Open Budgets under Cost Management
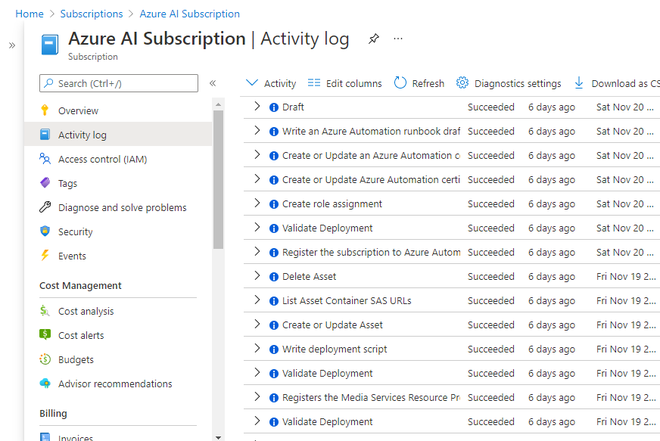The height and width of the screenshot is (441, 660). [76, 360]
